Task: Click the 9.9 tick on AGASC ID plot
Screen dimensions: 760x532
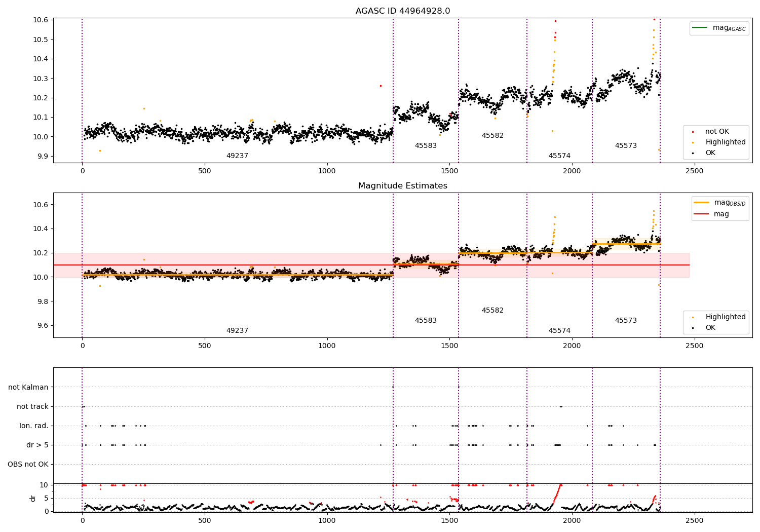Action: (43, 156)
